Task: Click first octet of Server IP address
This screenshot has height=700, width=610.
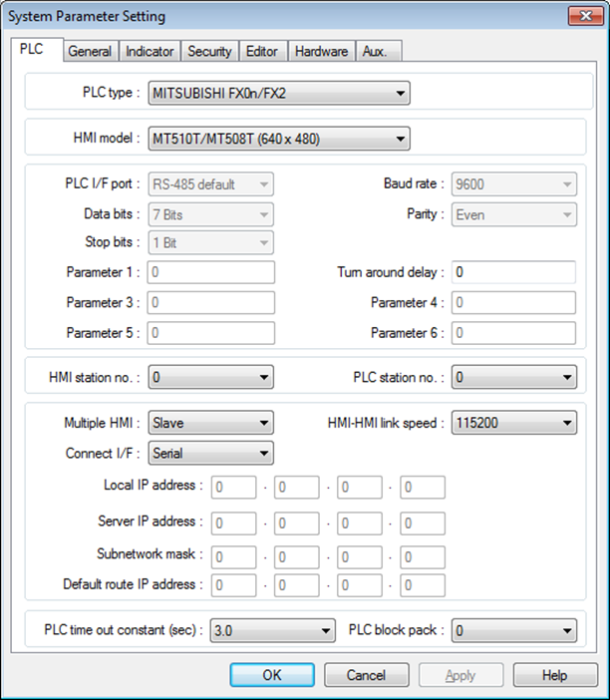Action: [234, 524]
